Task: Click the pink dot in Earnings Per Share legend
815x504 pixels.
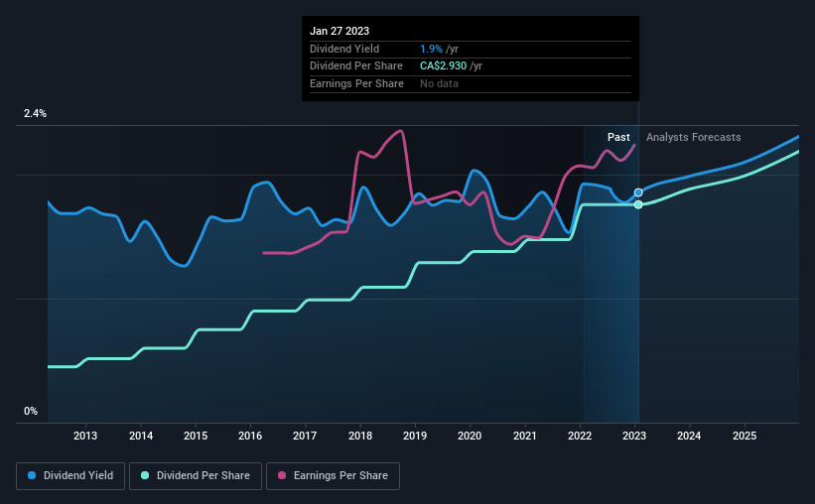Action: tap(282, 475)
